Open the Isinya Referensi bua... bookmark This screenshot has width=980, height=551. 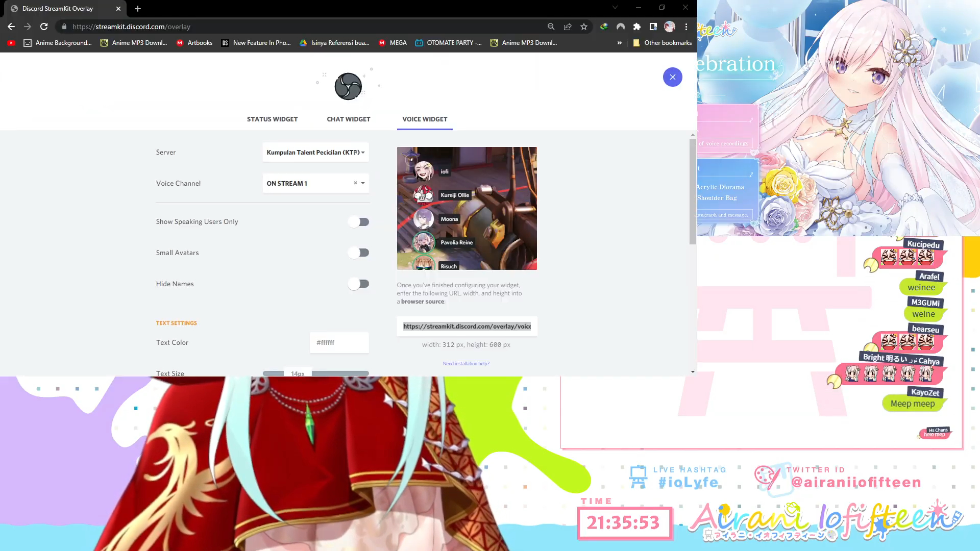pos(334,43)
